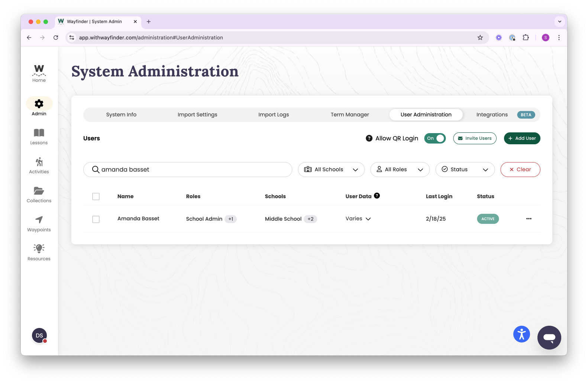Sort by Name column header

pyautogui.click(x=125, y=196)
